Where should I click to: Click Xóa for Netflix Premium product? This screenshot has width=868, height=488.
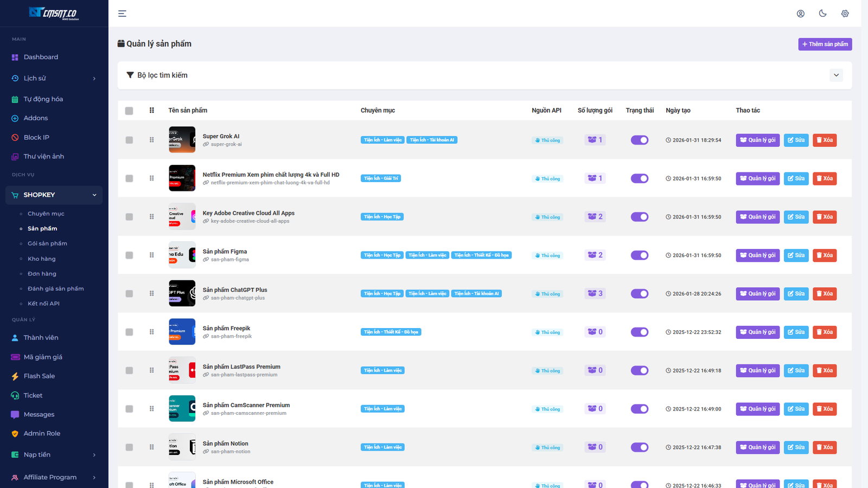click(824, 178)
